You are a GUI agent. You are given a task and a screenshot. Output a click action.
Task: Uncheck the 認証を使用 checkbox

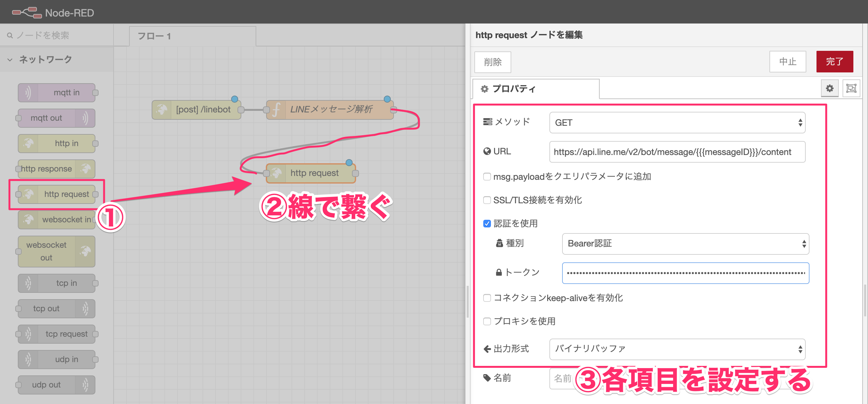pos(486,224)
